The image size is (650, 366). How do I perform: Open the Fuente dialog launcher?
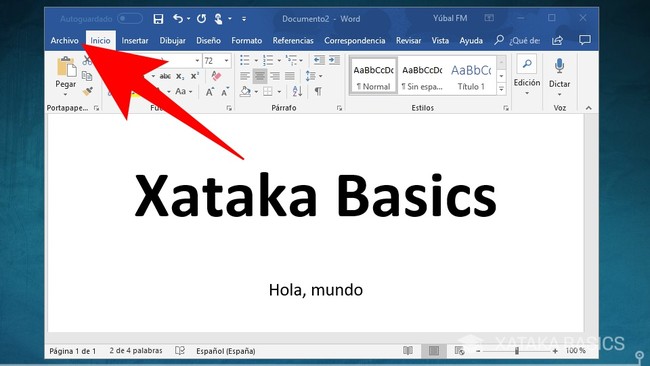pyautogui.click(x=229, y=108)
